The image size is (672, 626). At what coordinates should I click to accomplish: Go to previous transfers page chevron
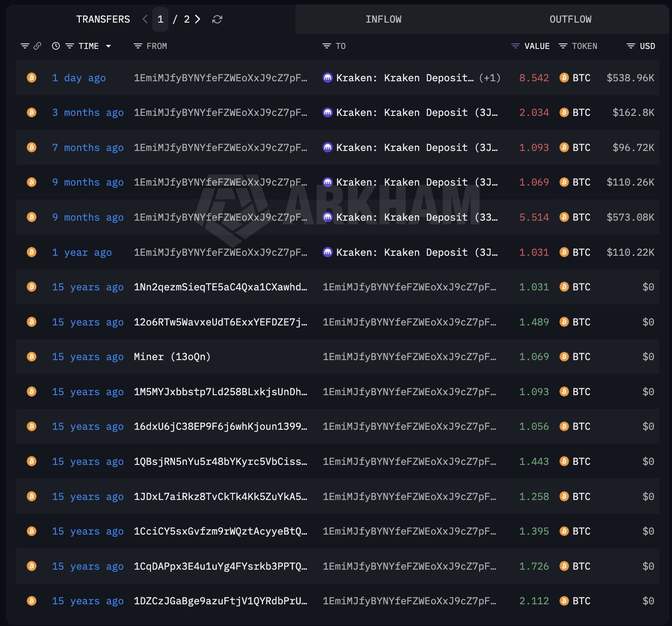click(145, 19)
